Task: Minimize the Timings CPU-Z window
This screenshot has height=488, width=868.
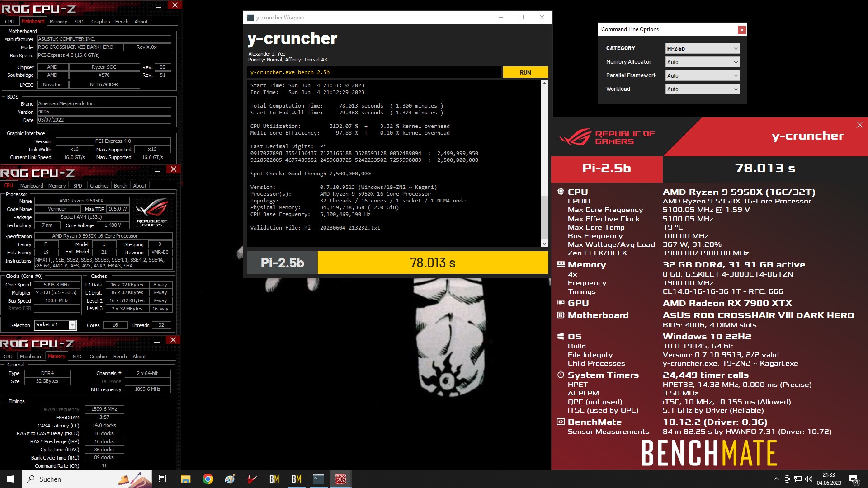Action: tap(157, 341)
